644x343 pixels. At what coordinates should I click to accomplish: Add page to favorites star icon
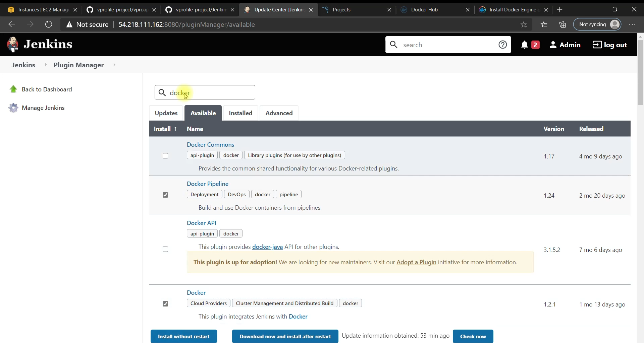524,24
